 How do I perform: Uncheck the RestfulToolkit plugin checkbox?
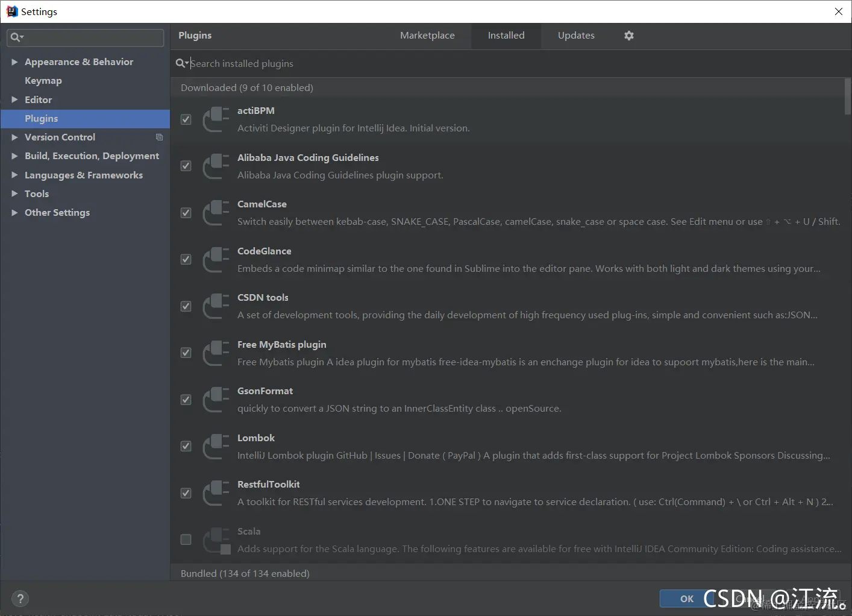(186, 493)
